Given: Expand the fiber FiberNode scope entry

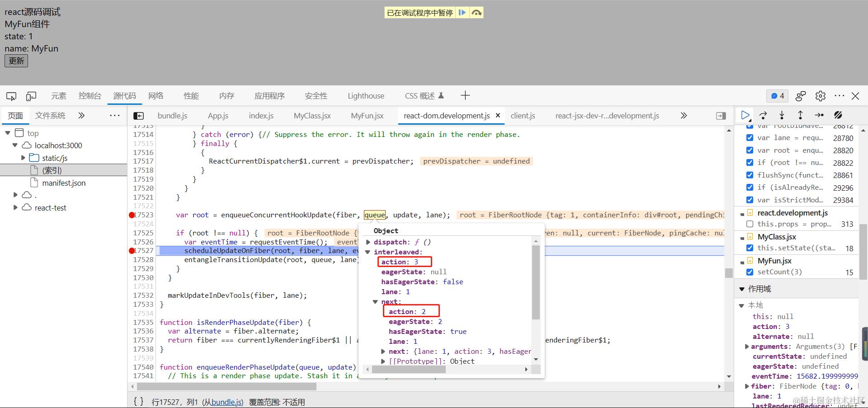Looking at the screenshot, I should pyautogui.click(x=747, y=386).
